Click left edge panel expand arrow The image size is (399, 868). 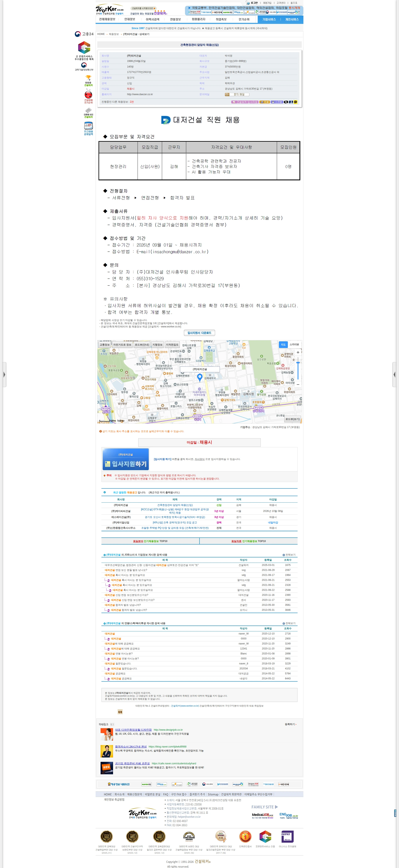pyautogui.click(x=4, y=374)
